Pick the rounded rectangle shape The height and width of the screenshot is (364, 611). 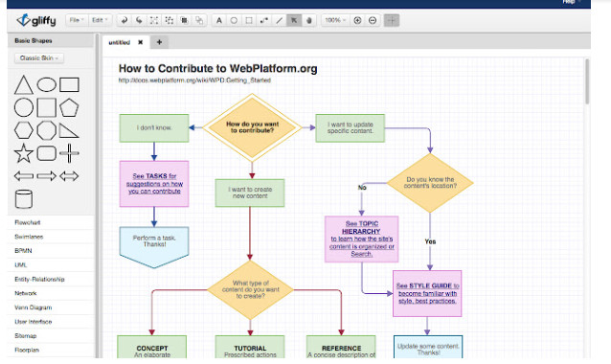click(46, 153)
